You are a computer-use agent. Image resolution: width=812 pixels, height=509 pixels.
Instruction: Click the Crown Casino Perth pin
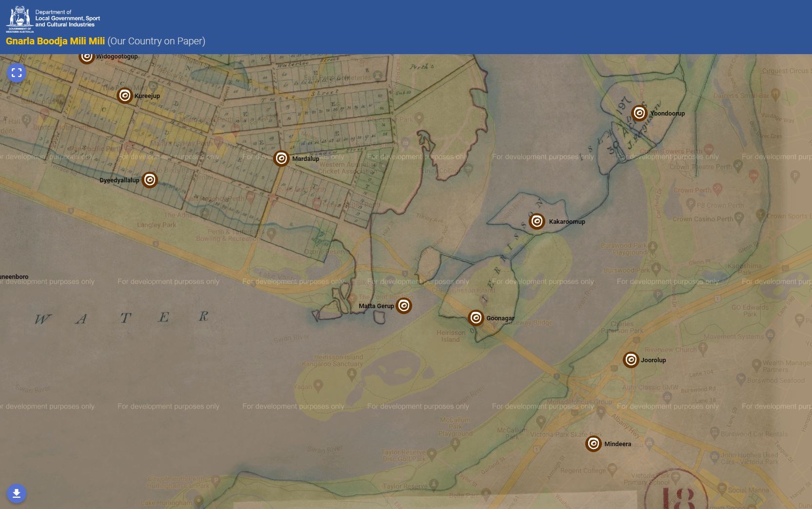[x=739, y=218]
